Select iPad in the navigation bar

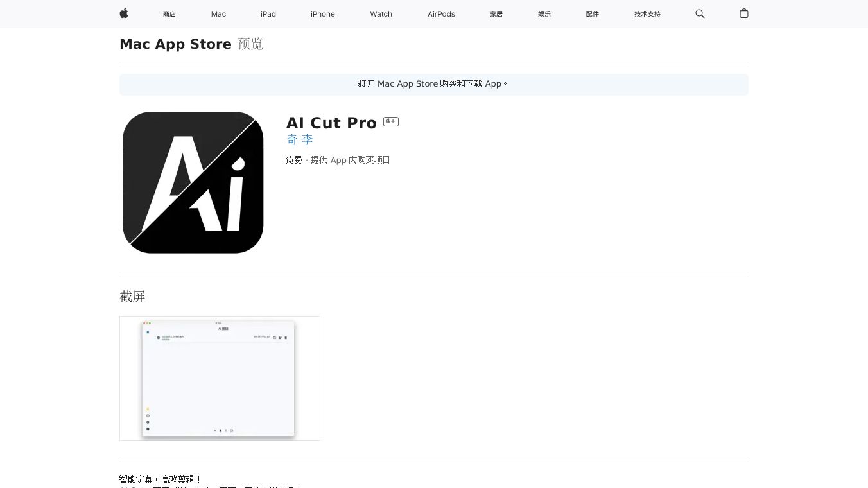268,14
